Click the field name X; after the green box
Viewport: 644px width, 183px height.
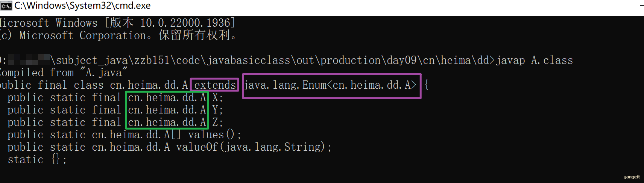217,97
